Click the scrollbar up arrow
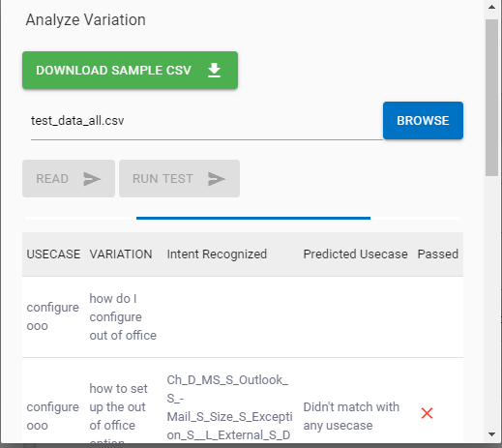This screenshot has width=502, height=448. (491, 7)
